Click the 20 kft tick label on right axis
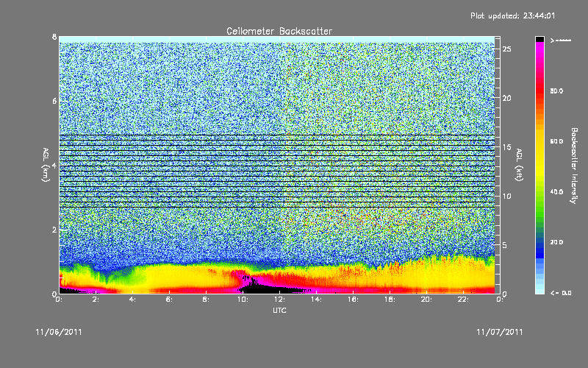Image resolution: width=588 pixels, height=368 pixels. click(506, 98)
